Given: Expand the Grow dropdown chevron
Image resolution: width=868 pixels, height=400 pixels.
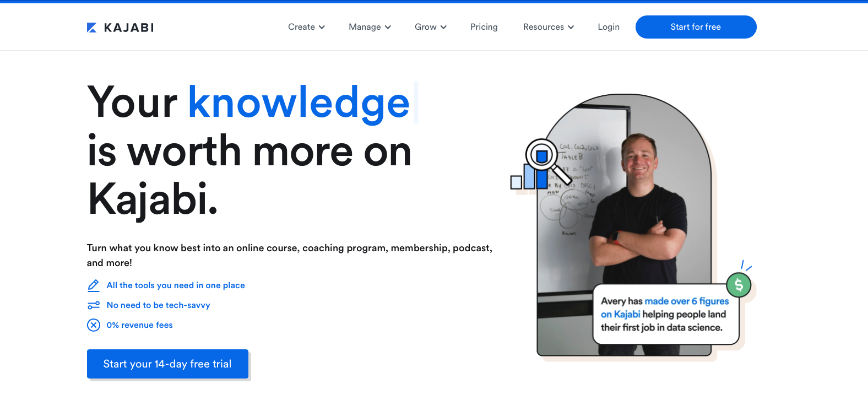Looking at the screenshot, I should (443, 27).
